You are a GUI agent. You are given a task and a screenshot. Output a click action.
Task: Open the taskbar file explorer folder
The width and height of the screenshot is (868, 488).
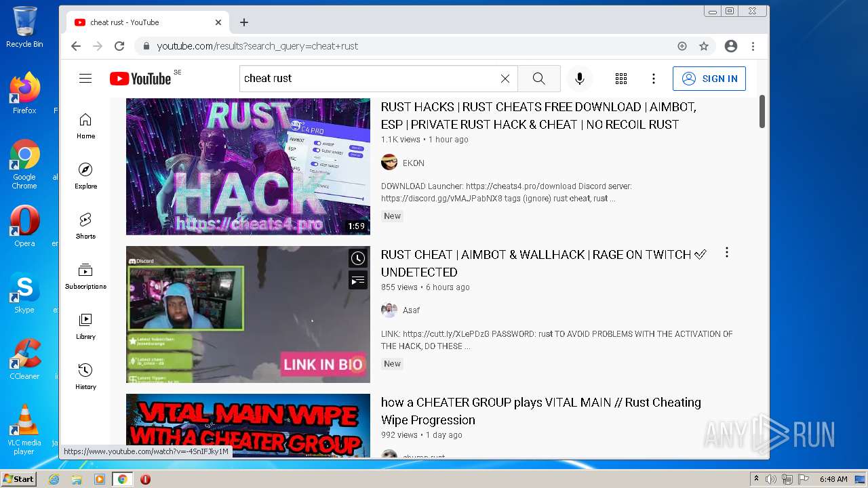point(77,479)
